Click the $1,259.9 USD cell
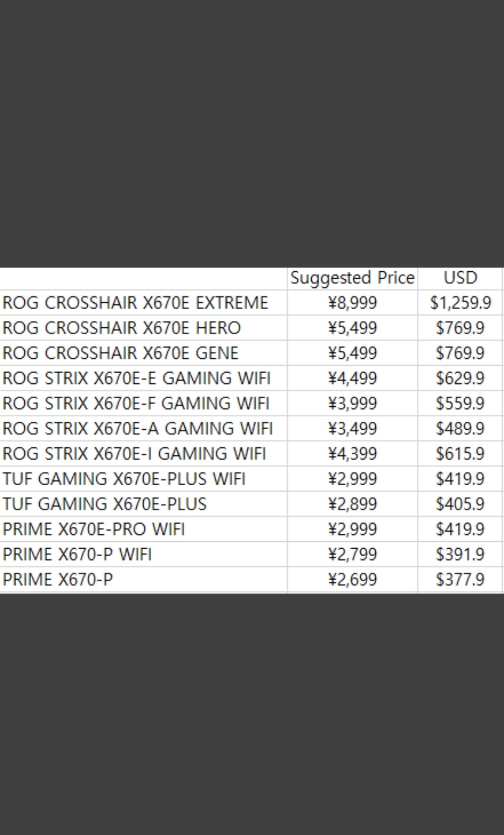This screenshot has width=504, height=835. click(x=460, y=303)
